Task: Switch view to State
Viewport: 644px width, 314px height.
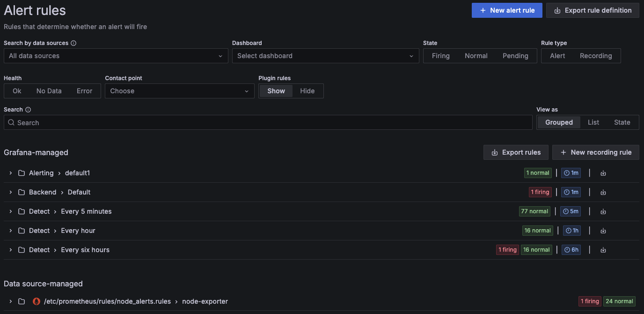Action: pos(622,122)
